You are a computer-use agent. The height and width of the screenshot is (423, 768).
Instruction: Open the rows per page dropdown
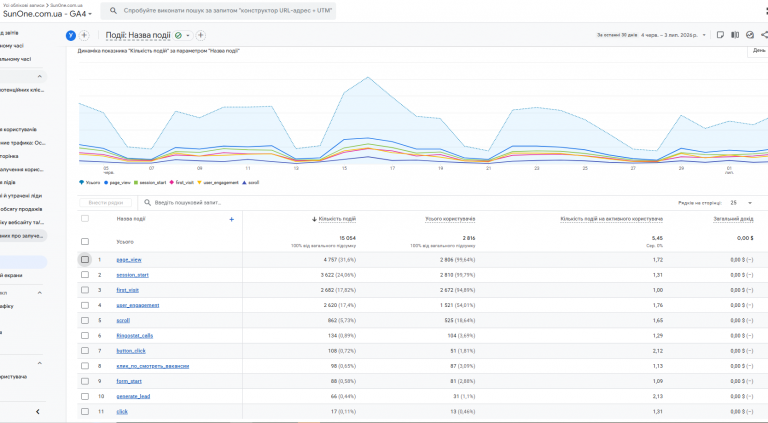(741, 203)
